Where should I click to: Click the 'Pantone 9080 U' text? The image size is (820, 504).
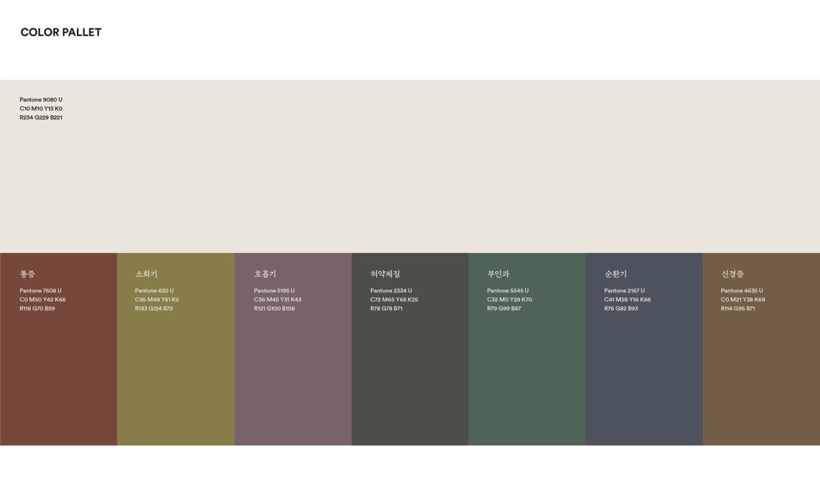click(x=41, y=99)
